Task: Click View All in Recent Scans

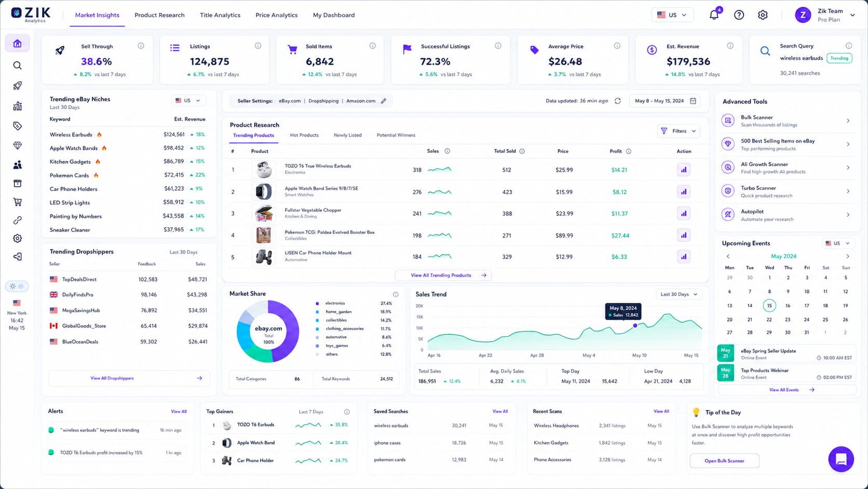Action: click(x=661, y=412)
